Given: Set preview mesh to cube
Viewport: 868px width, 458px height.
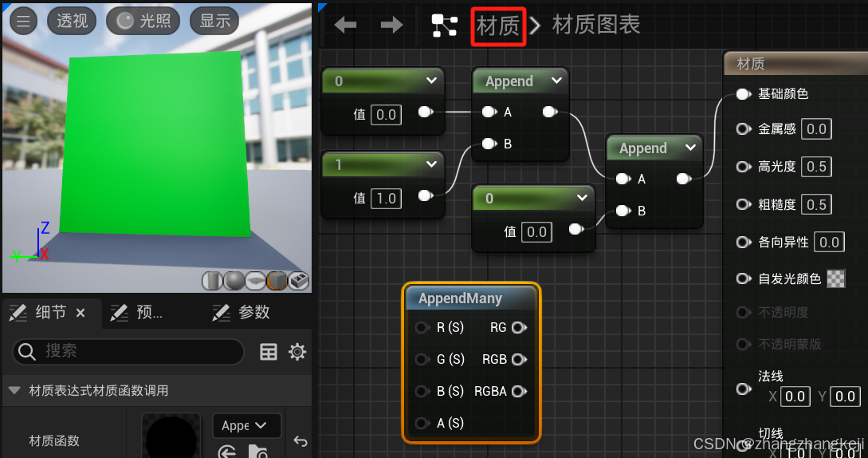Looking at the screenshot, I should pyautogui.click(x=277, y=281).
